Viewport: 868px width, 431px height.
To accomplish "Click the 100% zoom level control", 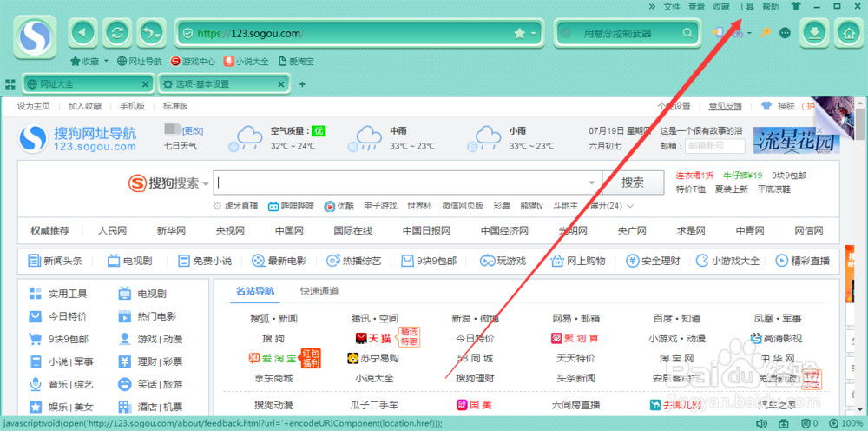I will pos(847,424).
